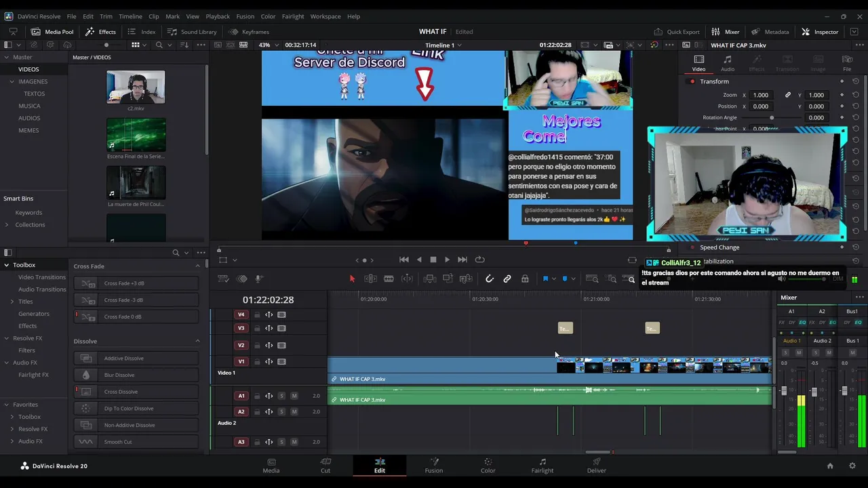Click the Zoom X value field
This screenshot has height=488, width=868.
pos(761,95)
